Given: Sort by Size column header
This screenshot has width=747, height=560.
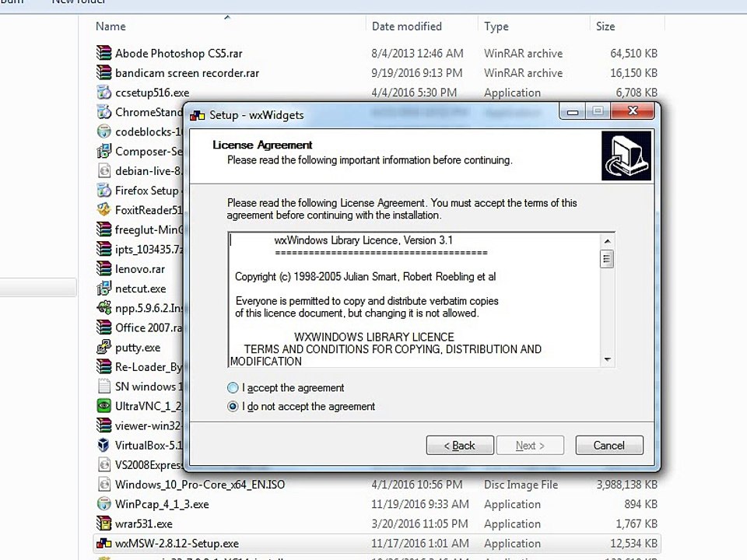Looking at the screenshot, I should (605, 26).
